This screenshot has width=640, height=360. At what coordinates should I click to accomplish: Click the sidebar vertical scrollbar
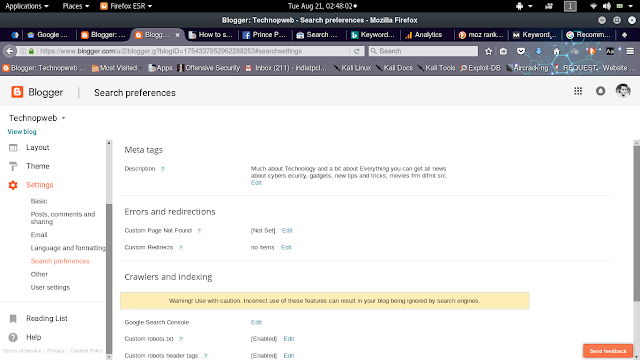(x=109, y=279)
